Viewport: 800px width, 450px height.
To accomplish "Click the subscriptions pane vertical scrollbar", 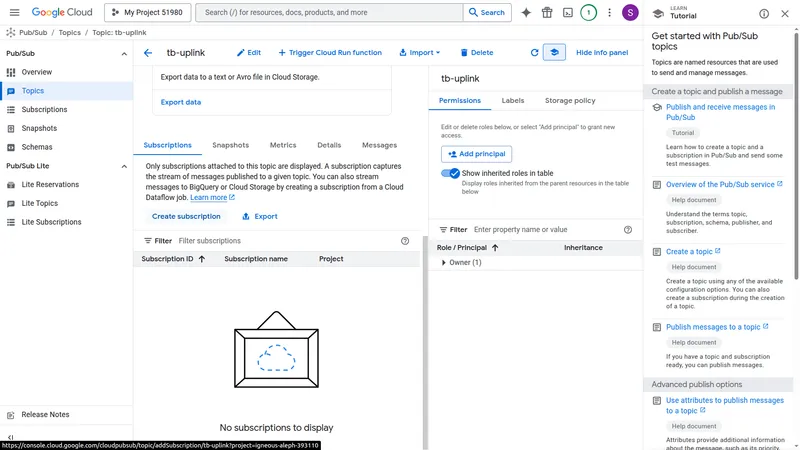I will [425, 342].
